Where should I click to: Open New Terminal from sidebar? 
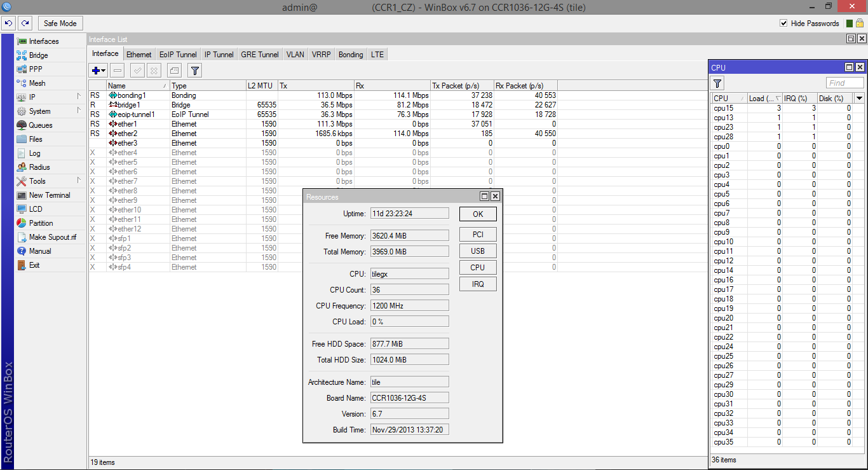[50, 195]
